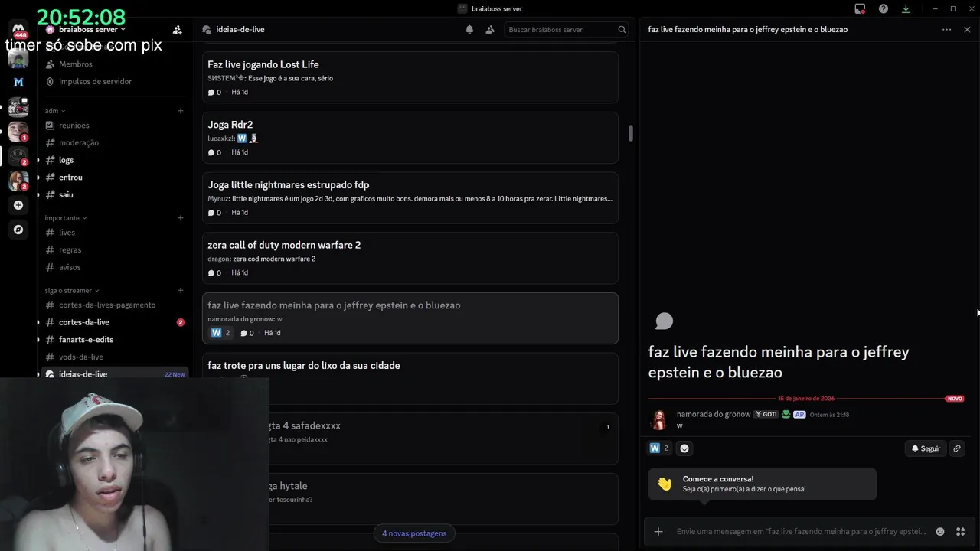Open post Faz live jogando Lost Life
The image size is (980, 551).
pyautogui.click(x=410, y=77)
